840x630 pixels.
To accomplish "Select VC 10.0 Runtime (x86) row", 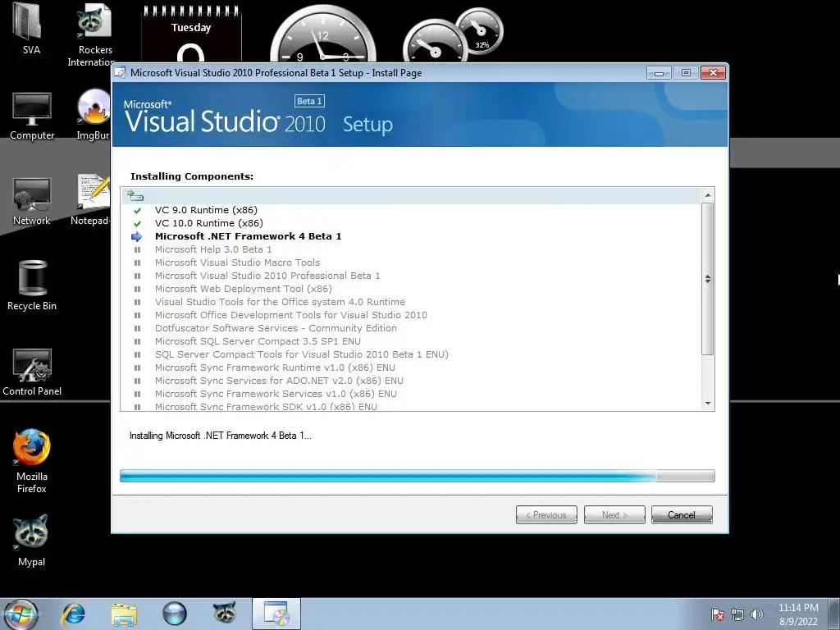I will (x=411, y=223).
